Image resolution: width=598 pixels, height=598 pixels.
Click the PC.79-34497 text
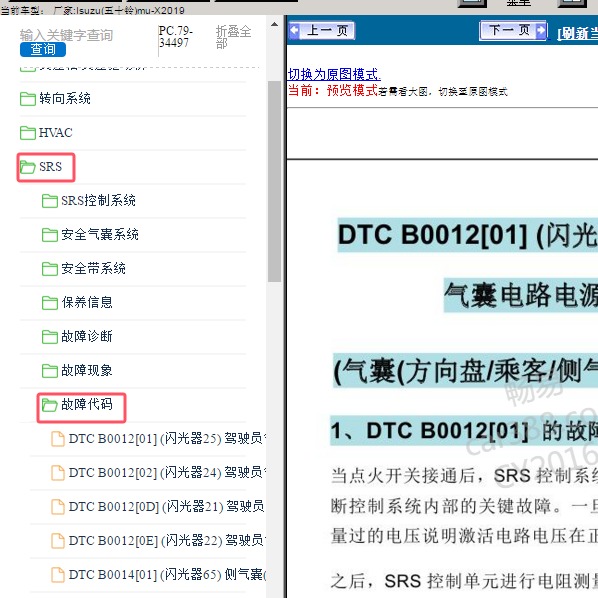click(x=175, y=37)
